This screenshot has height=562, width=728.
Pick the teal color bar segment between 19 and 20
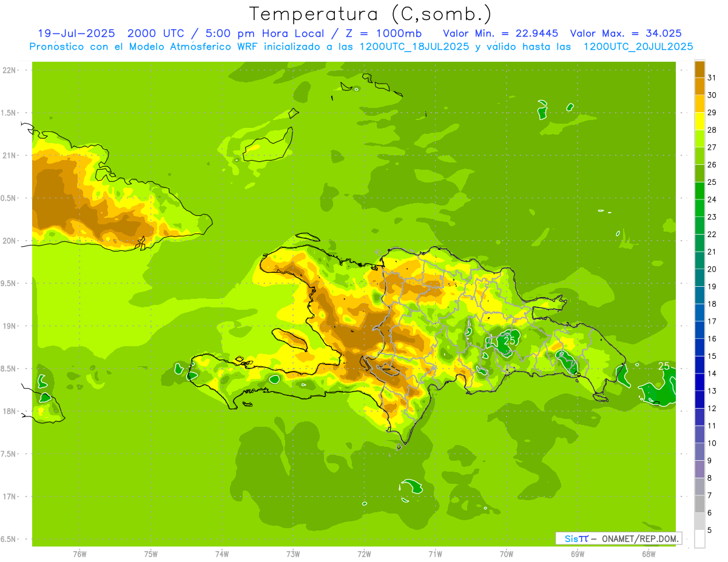pos(699,278)
